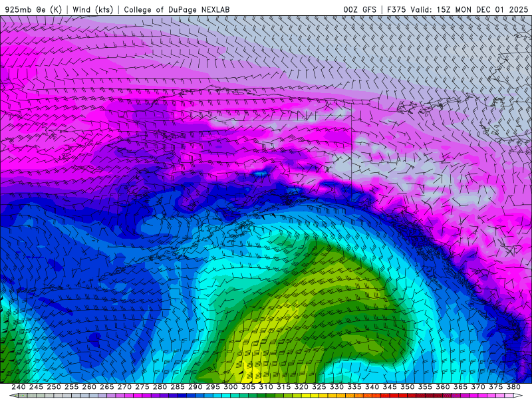532x399 pixels.
Task: Click the 255 color scale label
Action: click(71, 387)
